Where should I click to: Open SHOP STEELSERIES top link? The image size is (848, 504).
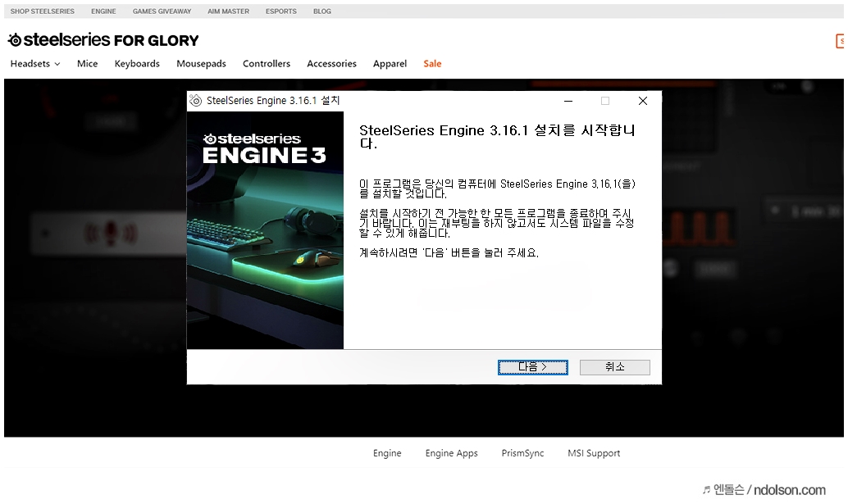(42, 11)
